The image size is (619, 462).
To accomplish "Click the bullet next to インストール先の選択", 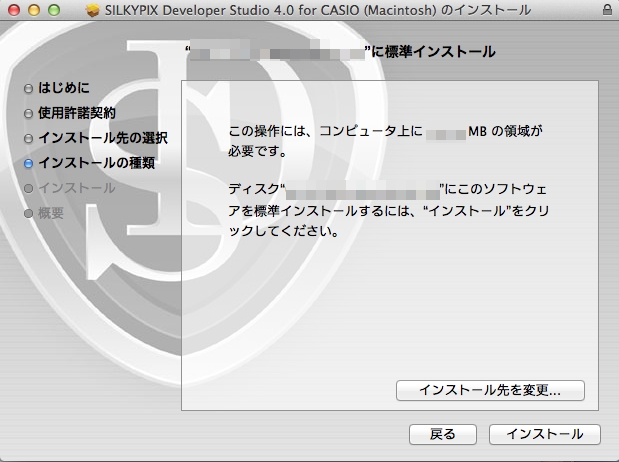I will click(29, 138).
